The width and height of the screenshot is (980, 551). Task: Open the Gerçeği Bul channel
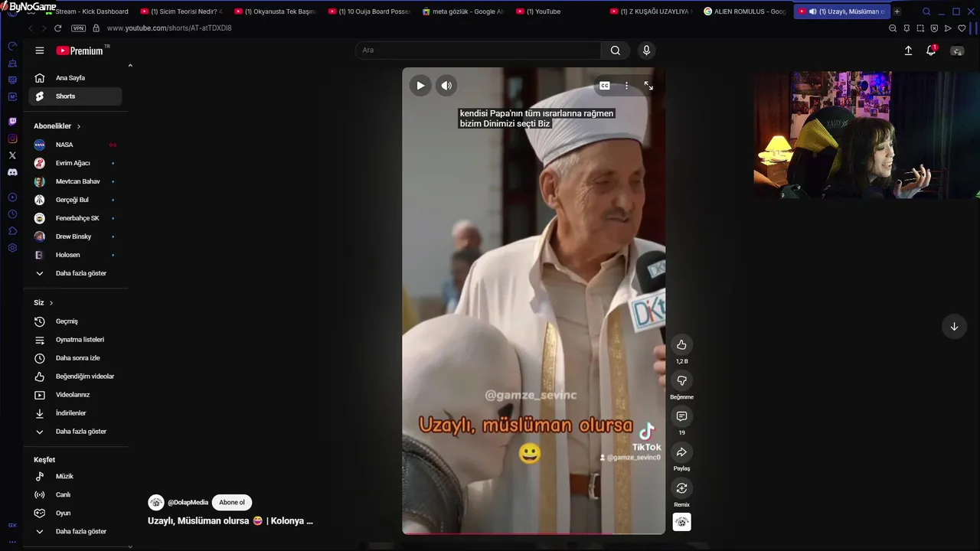point(75,200)
